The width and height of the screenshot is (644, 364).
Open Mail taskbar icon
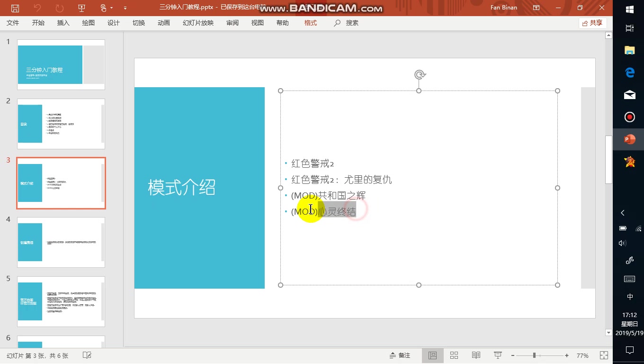point(629,95)
